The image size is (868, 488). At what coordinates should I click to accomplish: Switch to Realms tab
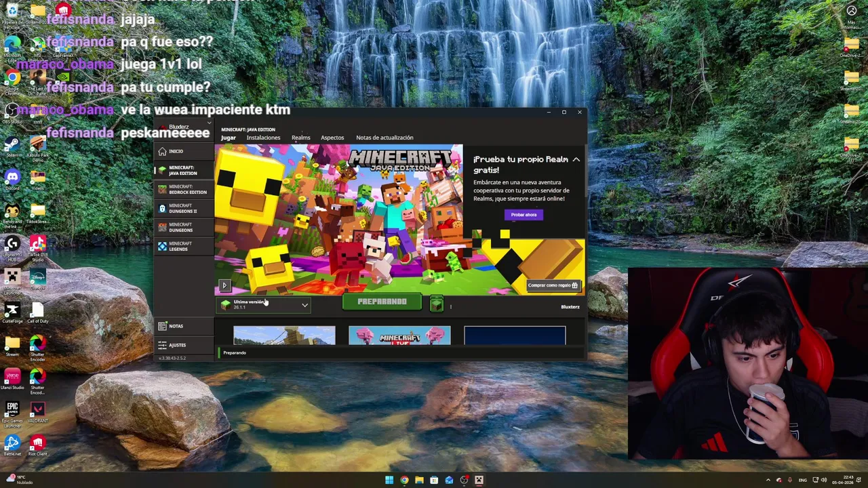(x=300, y=138)
